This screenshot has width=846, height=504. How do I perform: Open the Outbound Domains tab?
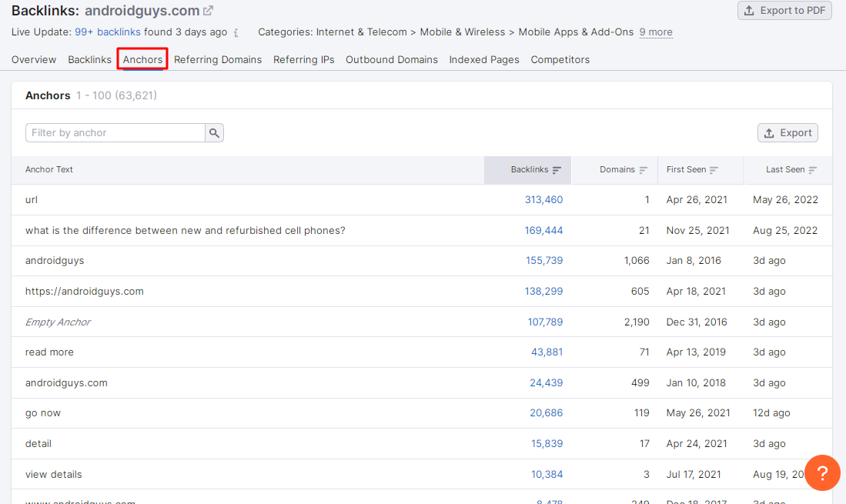pyautogui.click(x=392, y=60)
